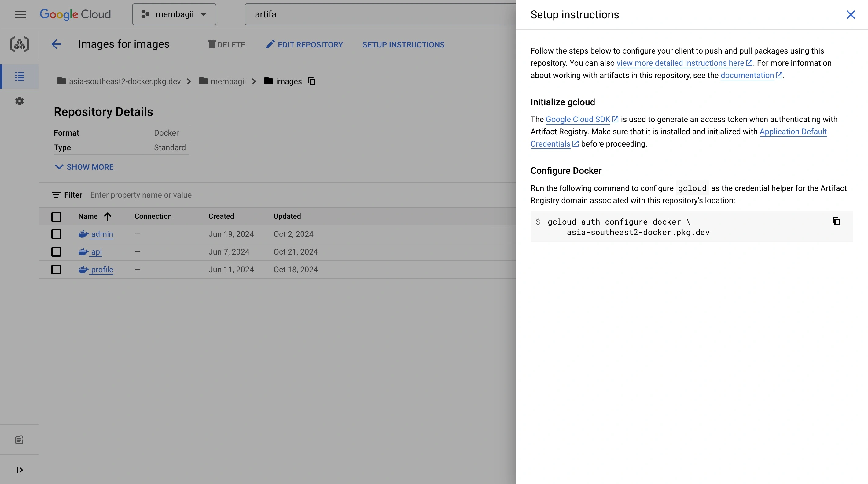Click the Docker format value
This screenshot has height=484, width=868.
point(166,133)
